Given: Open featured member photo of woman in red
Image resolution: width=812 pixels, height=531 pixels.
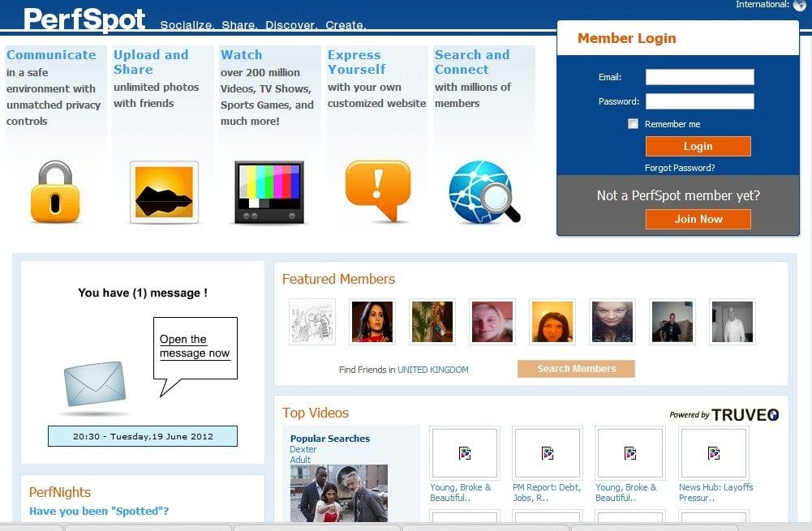Looking at the screenshot, I should point(372,322).
